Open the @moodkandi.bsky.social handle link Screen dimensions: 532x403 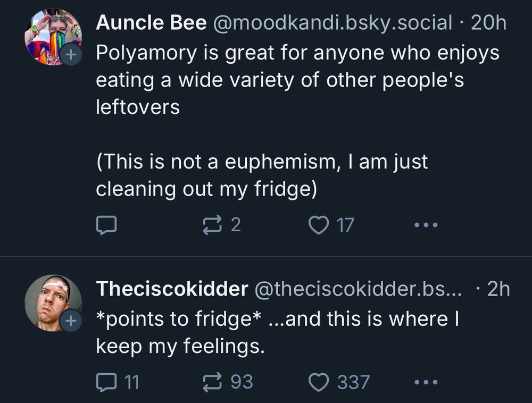tap(333, 23)
